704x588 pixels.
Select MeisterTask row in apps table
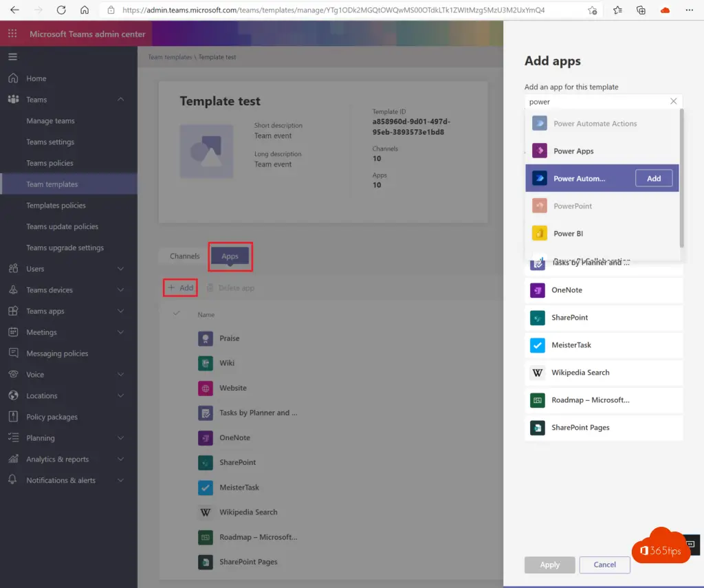tap(329, 488)
